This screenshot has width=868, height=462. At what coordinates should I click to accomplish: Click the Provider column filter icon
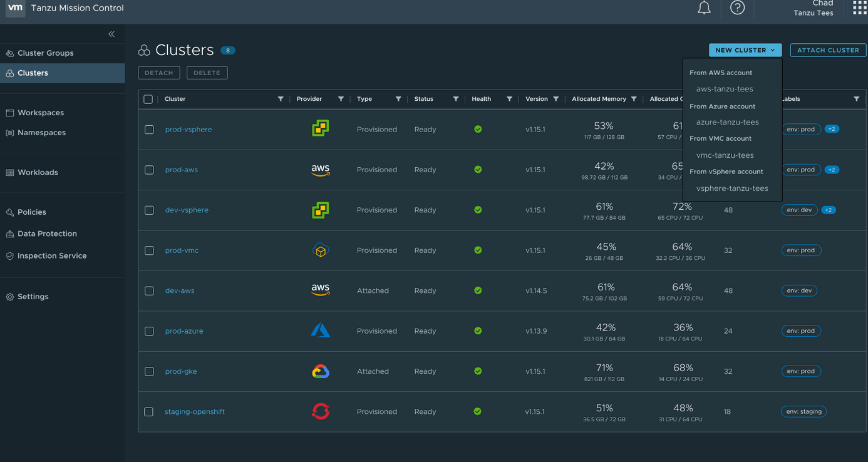click(x=341, y=99)
